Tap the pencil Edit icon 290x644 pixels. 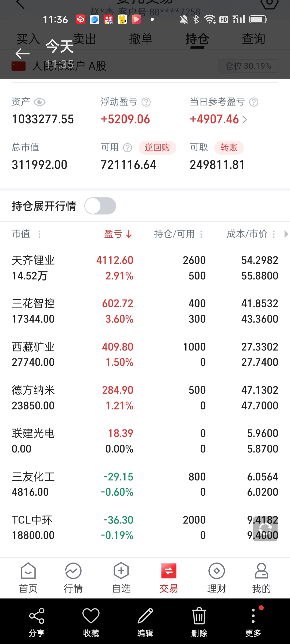(145, 616)
